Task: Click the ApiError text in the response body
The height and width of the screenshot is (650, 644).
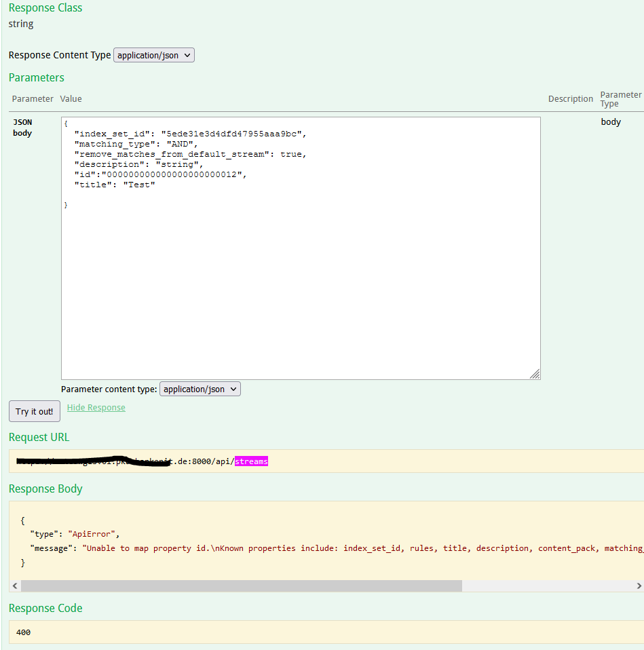Action: [91, 534]
